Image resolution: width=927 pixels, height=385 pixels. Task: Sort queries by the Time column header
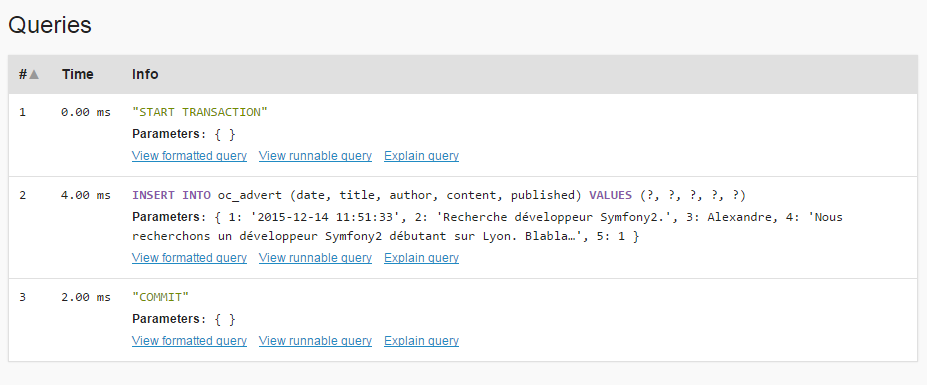click(77, 75)
